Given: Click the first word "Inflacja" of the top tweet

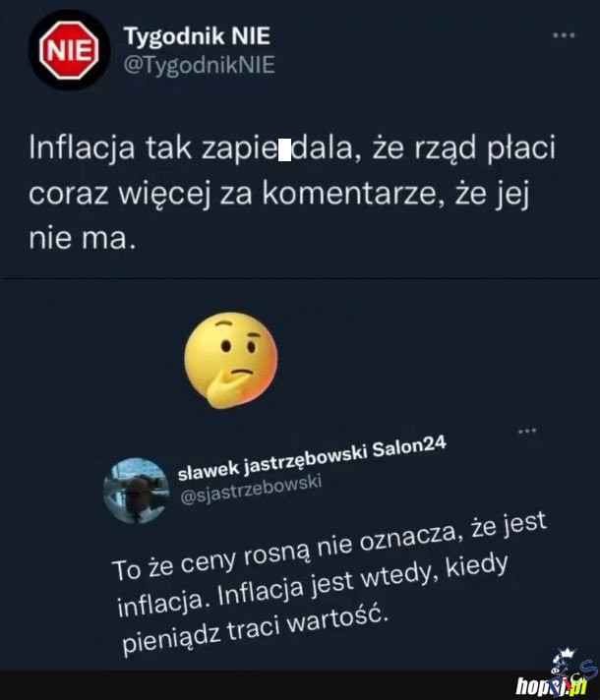Looking at the screenshot, I should (x=86, y=150).
